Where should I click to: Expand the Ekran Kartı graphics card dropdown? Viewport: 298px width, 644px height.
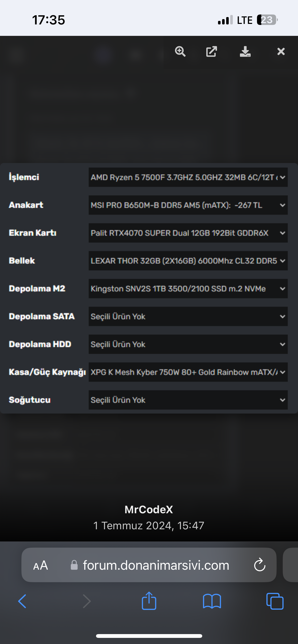[x=188, y=233]
